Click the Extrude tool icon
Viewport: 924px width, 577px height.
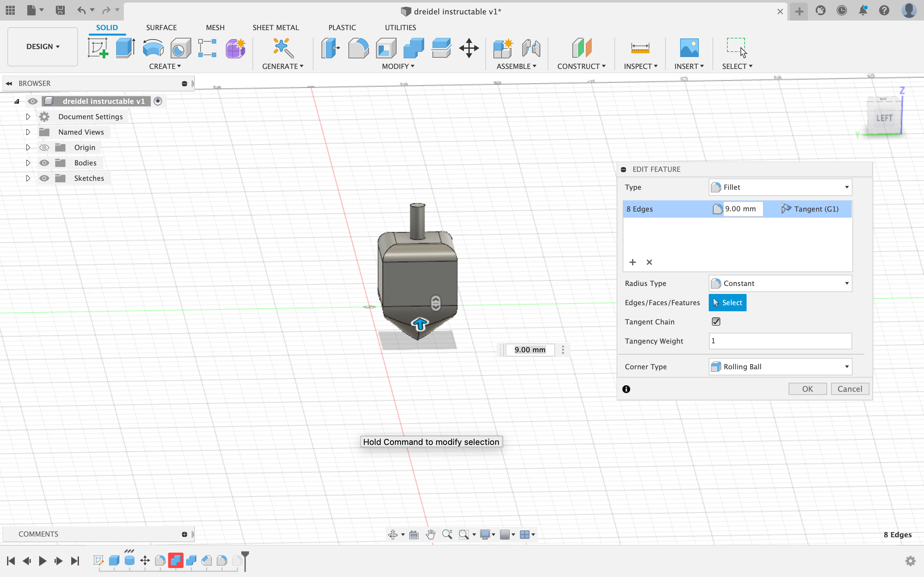[x=125, y=48]
